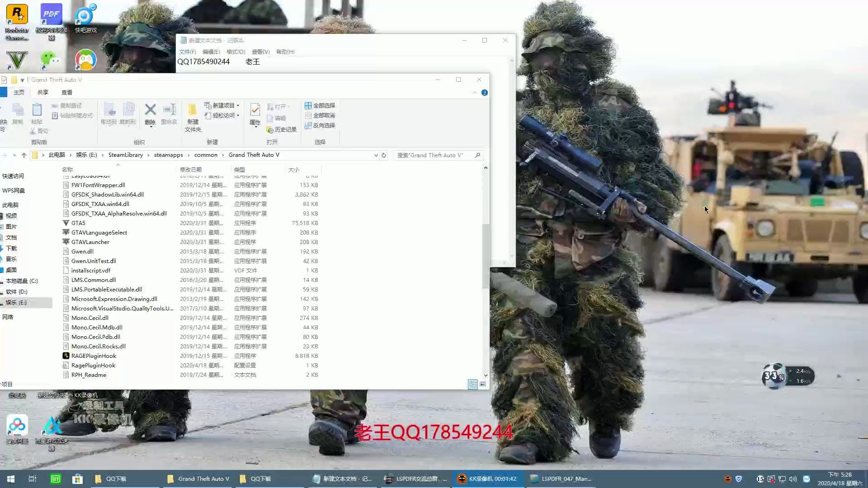Viewport: 868px width, 488px height.
Task: Click the up-directory arrow icon
Action: click(x=24, y=155)
